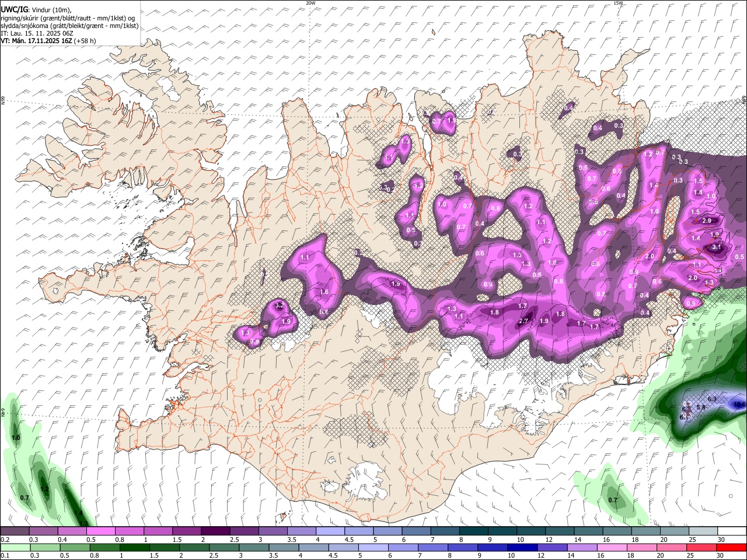The width and height of the screenshot is (747, 560).
Task: Pick the light grey snow swatch at 25
Action: 704,531
